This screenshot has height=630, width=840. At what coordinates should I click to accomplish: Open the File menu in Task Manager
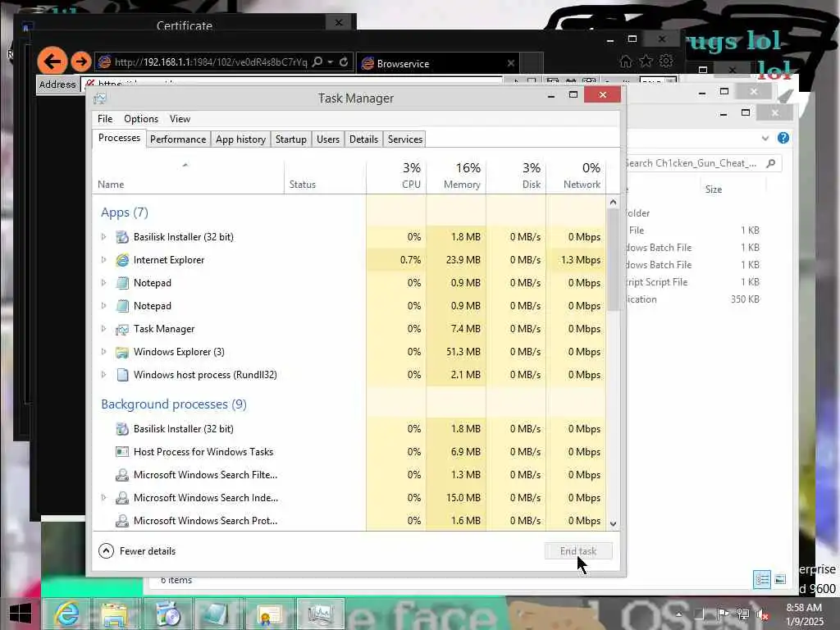[x=105, y=119]
